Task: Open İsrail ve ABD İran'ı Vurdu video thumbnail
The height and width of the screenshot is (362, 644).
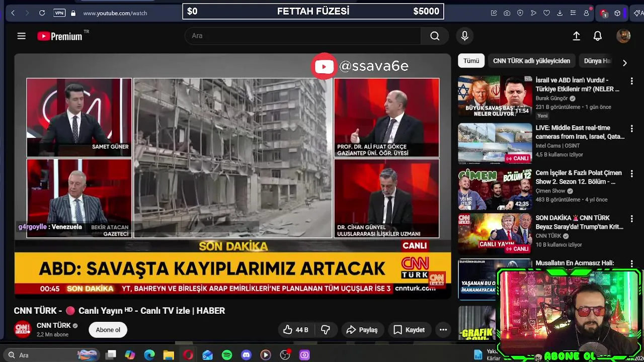Action: [x=495, y=97]
